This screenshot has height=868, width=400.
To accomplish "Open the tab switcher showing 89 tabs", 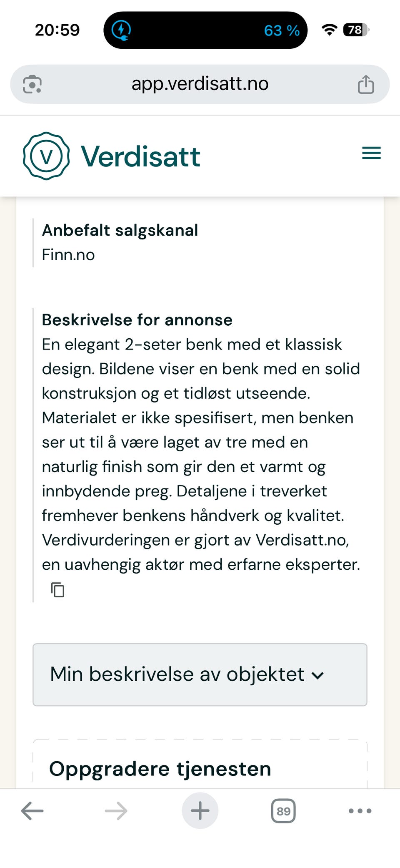I will (x=283, y=810).
